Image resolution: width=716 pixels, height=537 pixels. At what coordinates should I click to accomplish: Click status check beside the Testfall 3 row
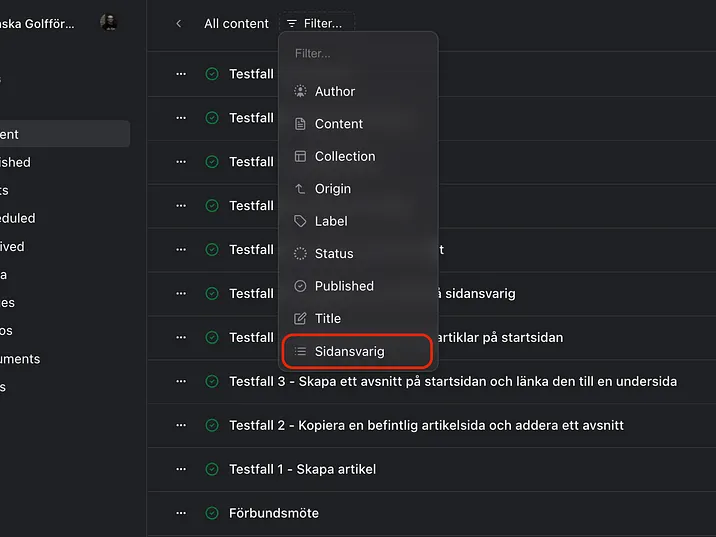point(212,381)
